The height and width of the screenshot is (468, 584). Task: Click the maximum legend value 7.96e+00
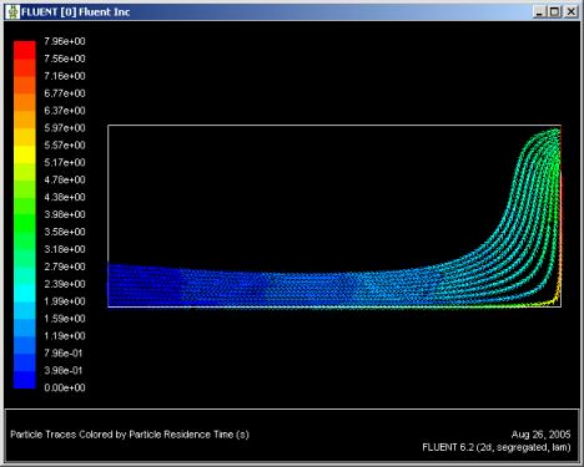[x=65, y=41]
